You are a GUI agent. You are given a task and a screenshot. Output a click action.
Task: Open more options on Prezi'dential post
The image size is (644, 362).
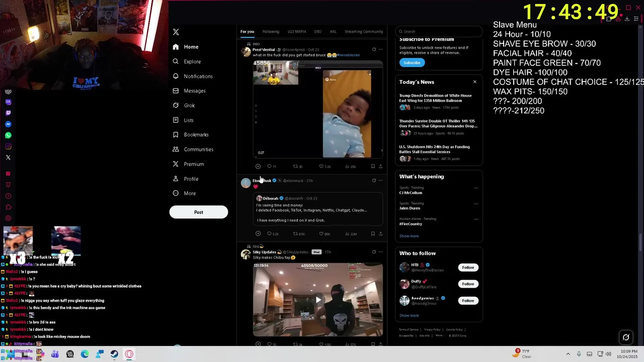pos(380,49)
